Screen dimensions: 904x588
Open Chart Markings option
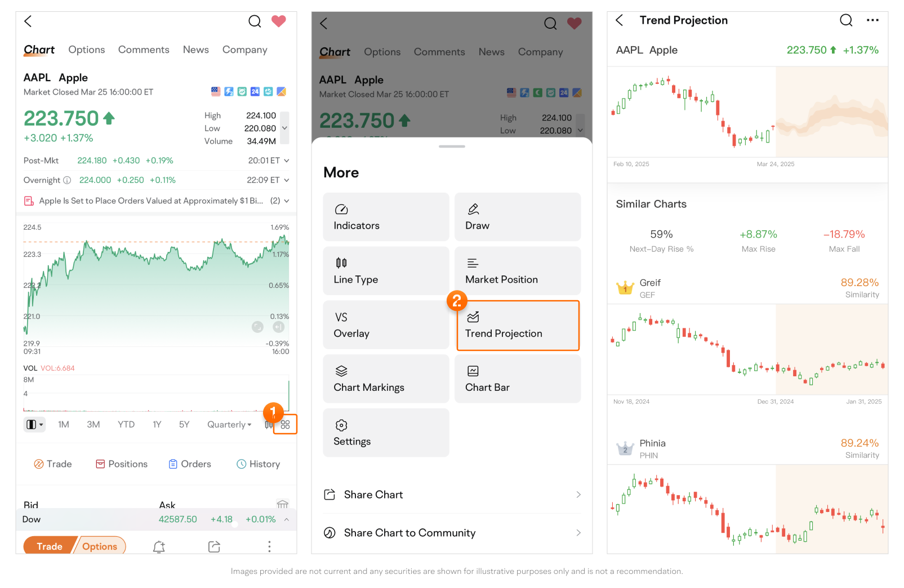[386, 379]
